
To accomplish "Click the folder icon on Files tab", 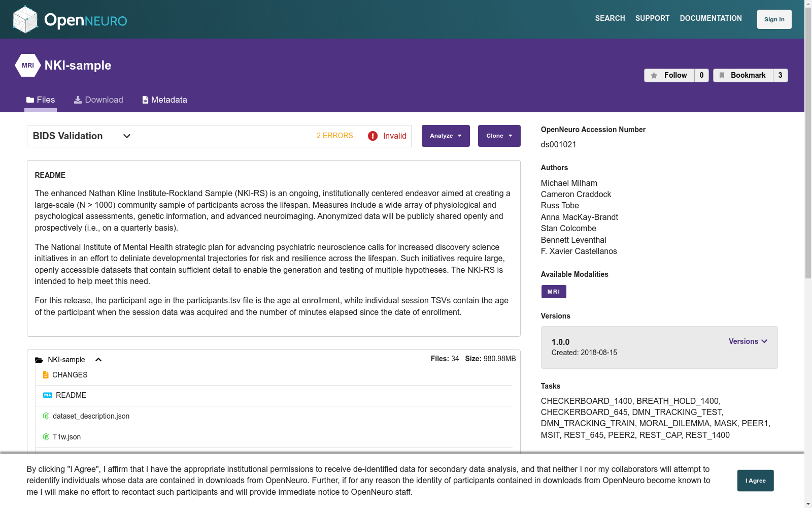I will coord(30,100).
